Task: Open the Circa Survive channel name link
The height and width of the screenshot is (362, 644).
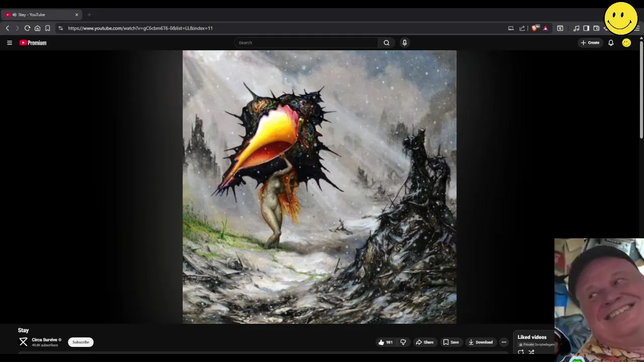Action: [44, 340]
